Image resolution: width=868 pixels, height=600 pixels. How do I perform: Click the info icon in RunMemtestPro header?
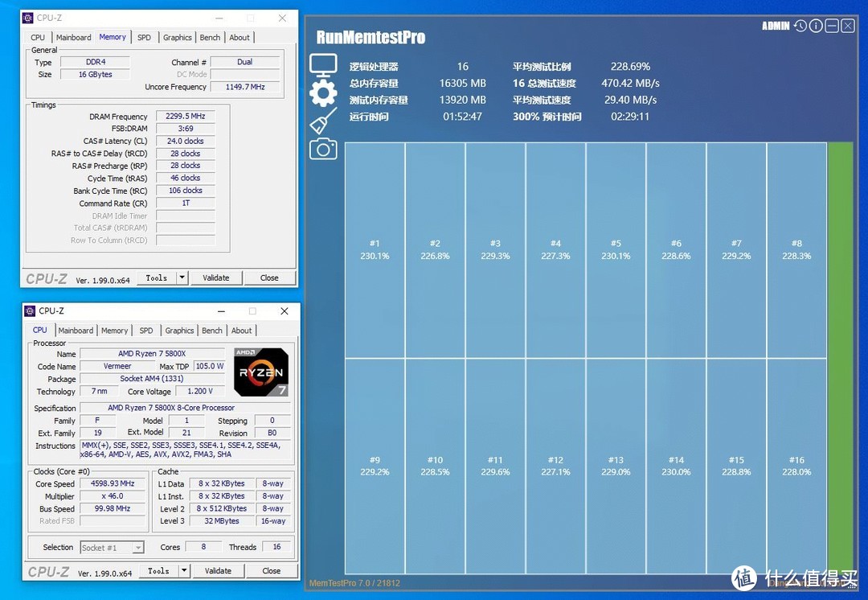[x=816, y=26]
